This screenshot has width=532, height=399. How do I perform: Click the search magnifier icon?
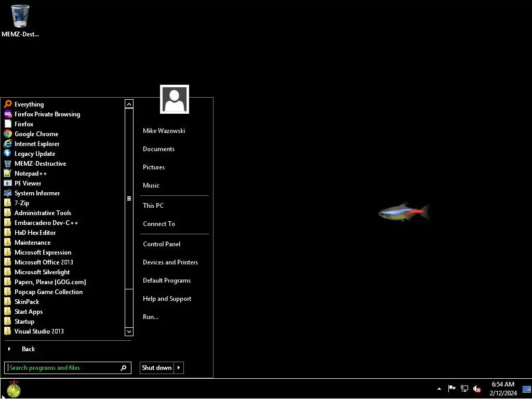[124, 368]
